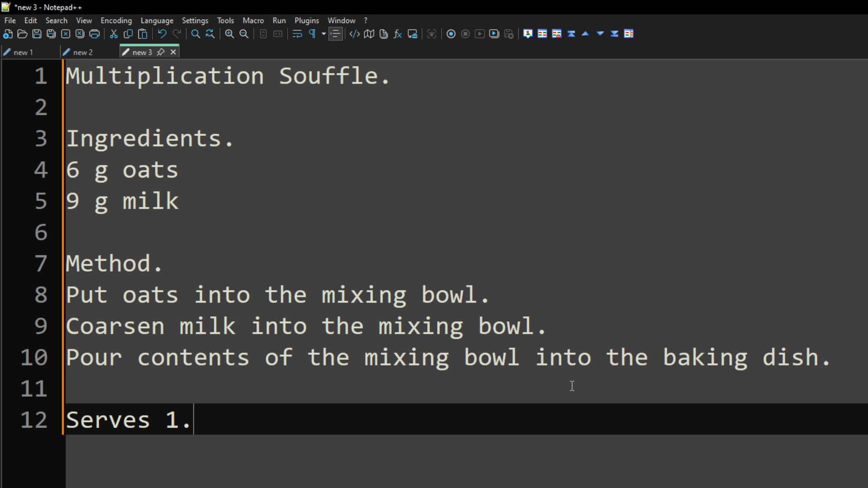Paste from clipboard toolbar icon
The height and width of the screenshot is (488, 868).
coord(142,34)
